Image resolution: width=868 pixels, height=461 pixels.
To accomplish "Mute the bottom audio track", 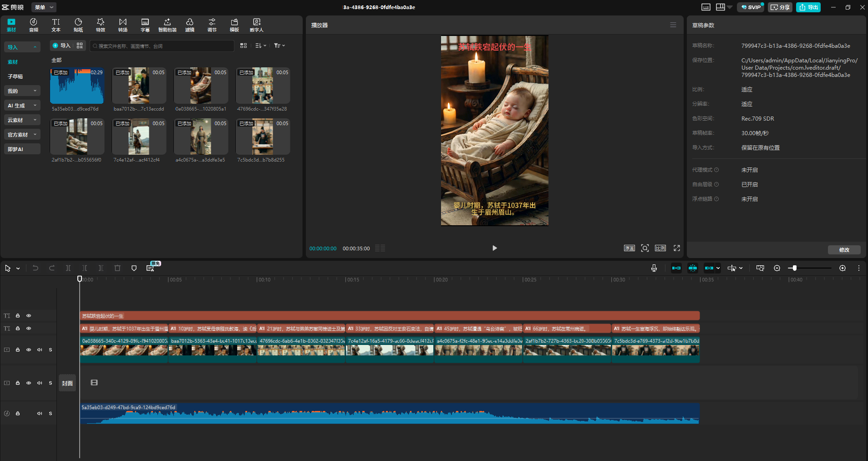I will [x=40, y=413].
